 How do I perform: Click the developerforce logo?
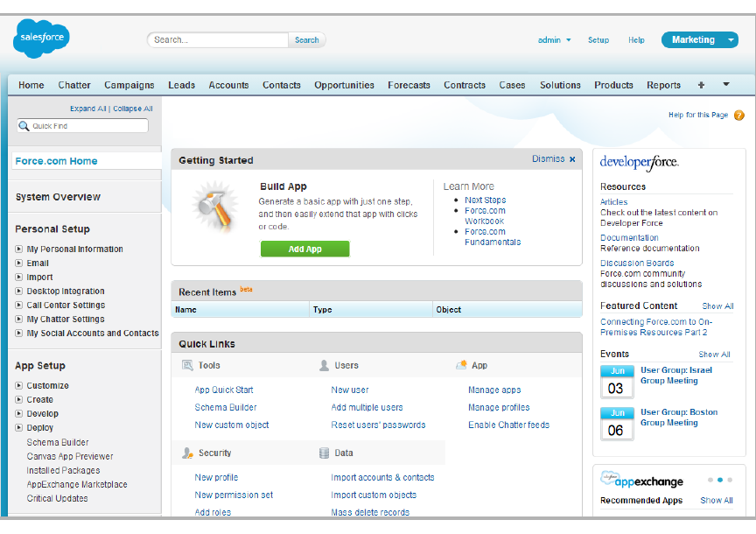[640, 163]
